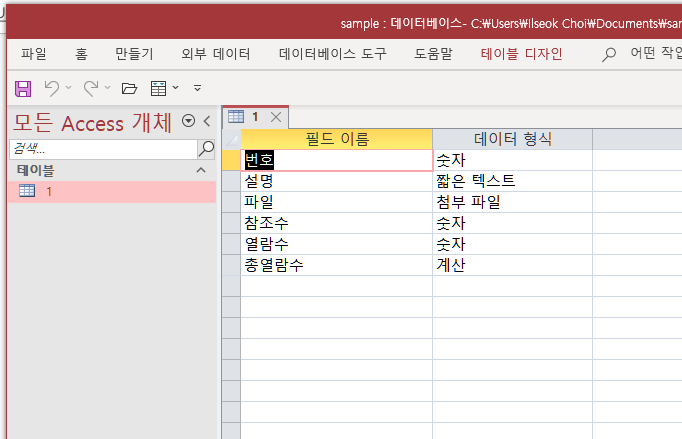The image size is (682, 439).
Task: Click the 데이터 형식 column header
Action: pyautogui.click(x=512, y=139)
